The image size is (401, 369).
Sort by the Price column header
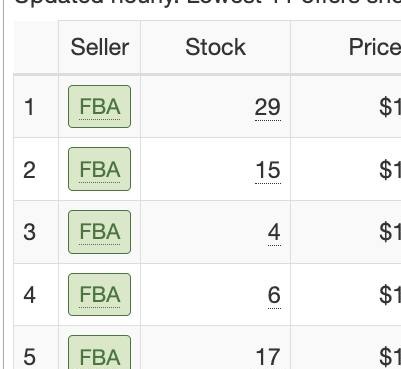[374, 47]
